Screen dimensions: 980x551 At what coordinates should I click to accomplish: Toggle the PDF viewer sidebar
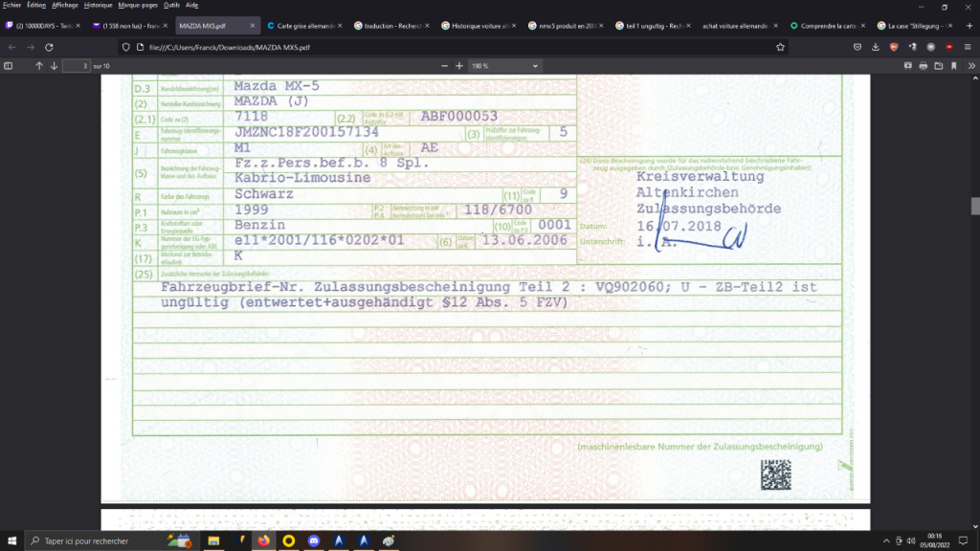[x=8, y=66]
